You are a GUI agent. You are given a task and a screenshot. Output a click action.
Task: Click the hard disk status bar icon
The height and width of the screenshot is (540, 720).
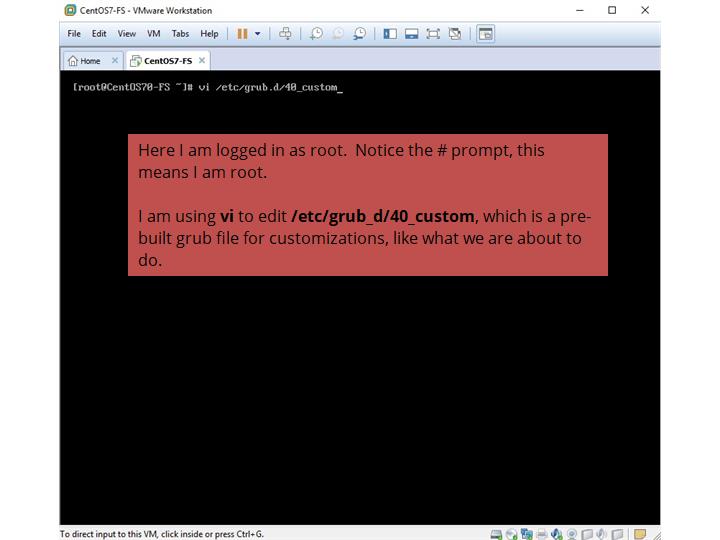coord(497,534)
